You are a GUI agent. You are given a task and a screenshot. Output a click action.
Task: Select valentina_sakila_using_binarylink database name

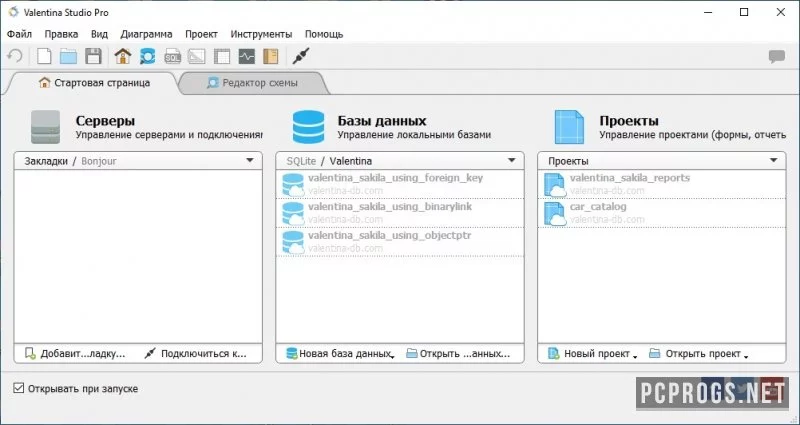(x=390, y=207)
